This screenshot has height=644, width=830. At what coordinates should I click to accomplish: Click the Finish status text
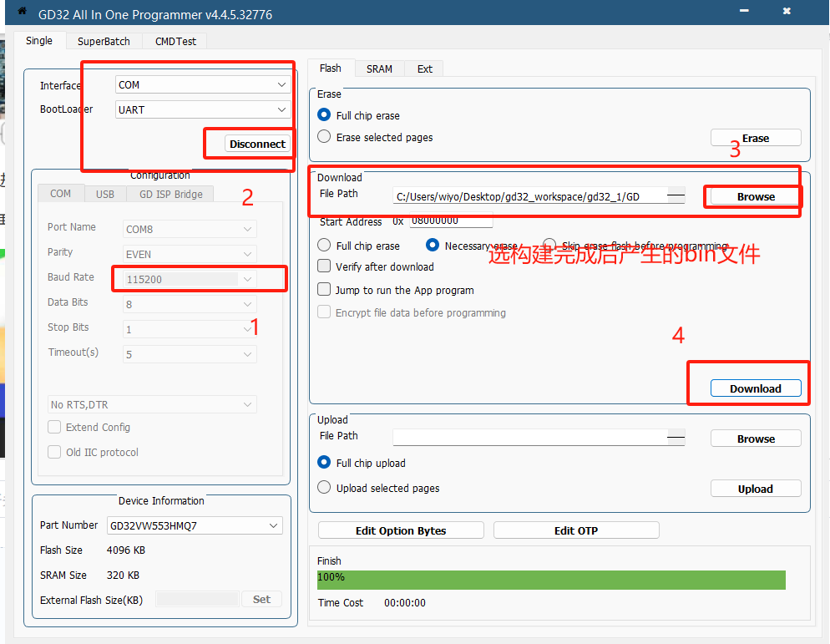(x=329, y=560)
